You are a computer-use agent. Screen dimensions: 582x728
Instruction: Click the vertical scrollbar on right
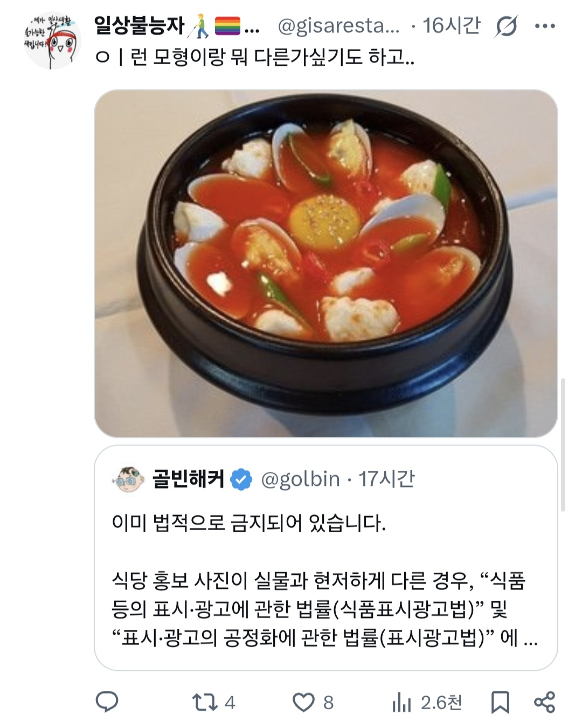tap(563, 444)
